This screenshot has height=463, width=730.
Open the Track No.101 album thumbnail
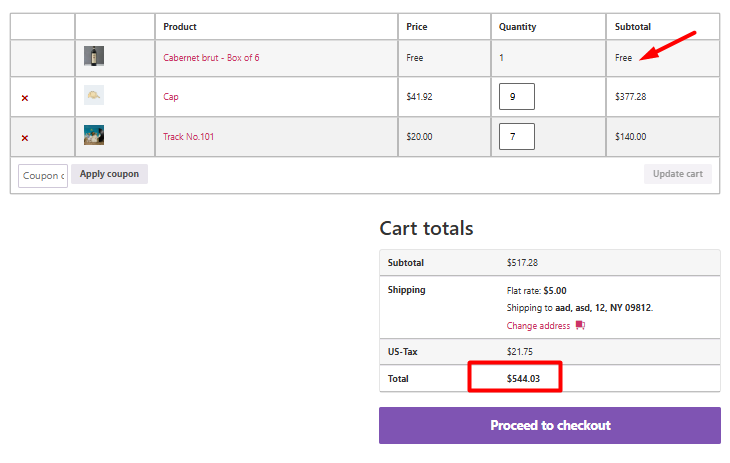pos(94,135)
